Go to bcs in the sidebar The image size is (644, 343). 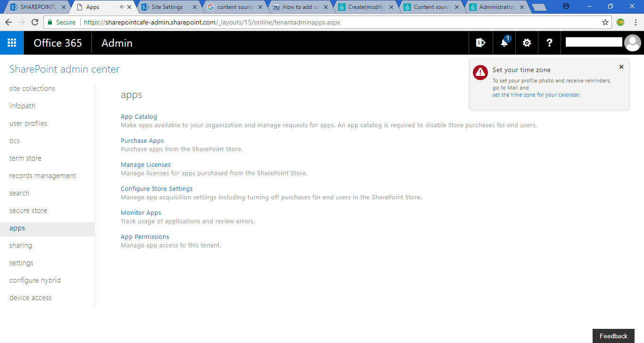[15, 141]
